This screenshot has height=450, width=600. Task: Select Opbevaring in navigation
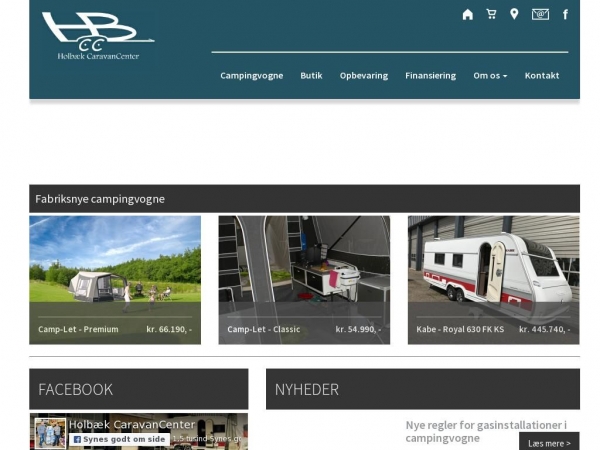pos(364,75)
